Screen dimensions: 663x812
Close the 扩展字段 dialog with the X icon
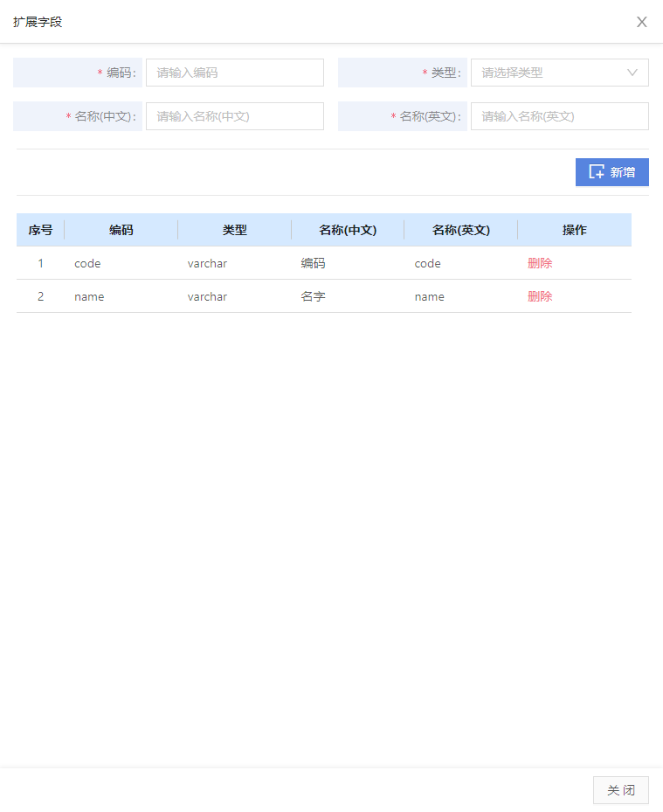641,22
